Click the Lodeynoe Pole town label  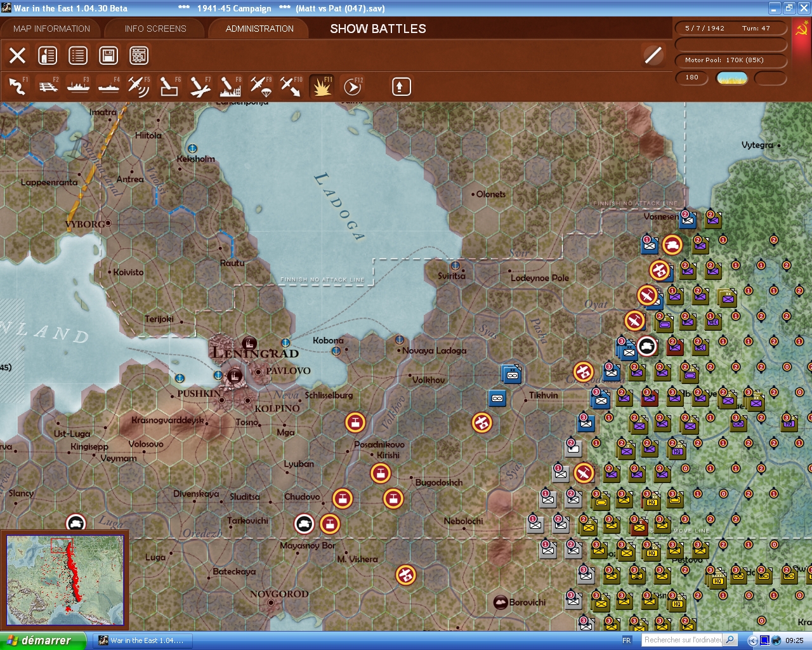point(540,278)
